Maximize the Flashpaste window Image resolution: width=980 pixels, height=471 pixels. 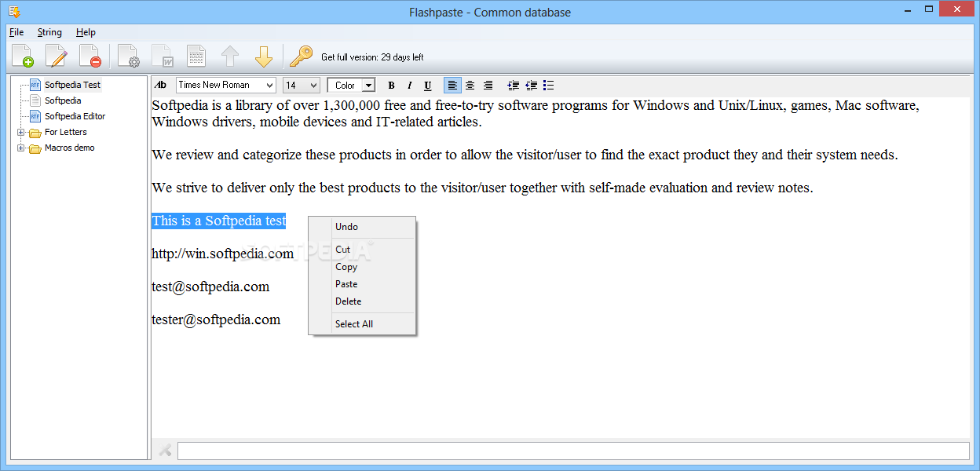pyautogui.click(x=929, y=9)
